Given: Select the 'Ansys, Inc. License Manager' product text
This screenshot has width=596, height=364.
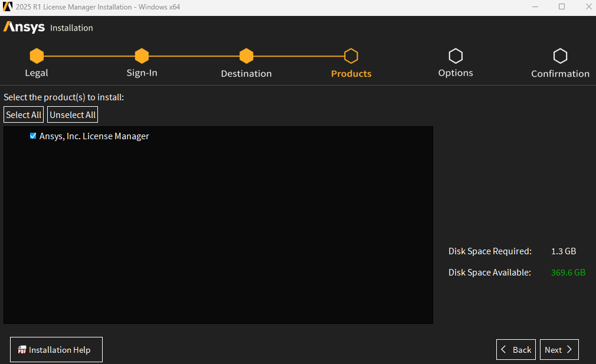Looking at the screenshot, I should pyautogui.click(x=94, y=136).
